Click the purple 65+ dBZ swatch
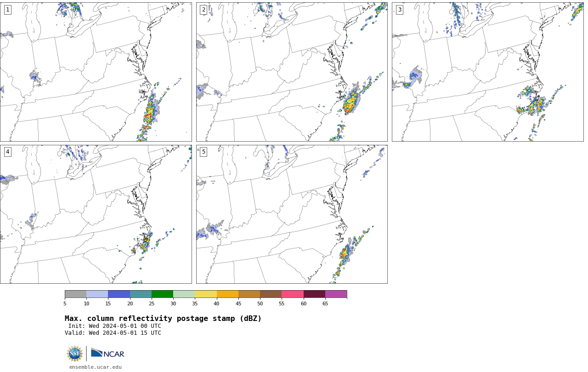The image size is (588, 372). (x=336, y=294)
